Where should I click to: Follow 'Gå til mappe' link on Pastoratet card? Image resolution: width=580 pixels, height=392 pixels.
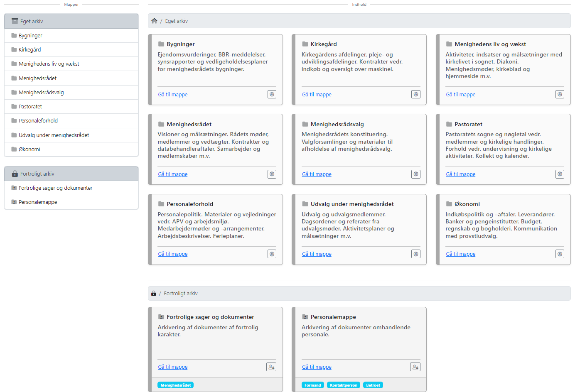click(x=460, y=174)
